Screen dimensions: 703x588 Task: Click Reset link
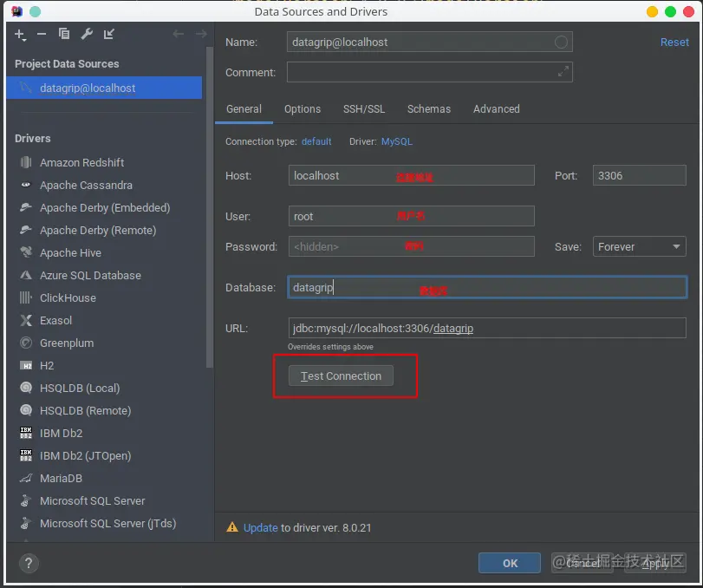pos(674,42)
